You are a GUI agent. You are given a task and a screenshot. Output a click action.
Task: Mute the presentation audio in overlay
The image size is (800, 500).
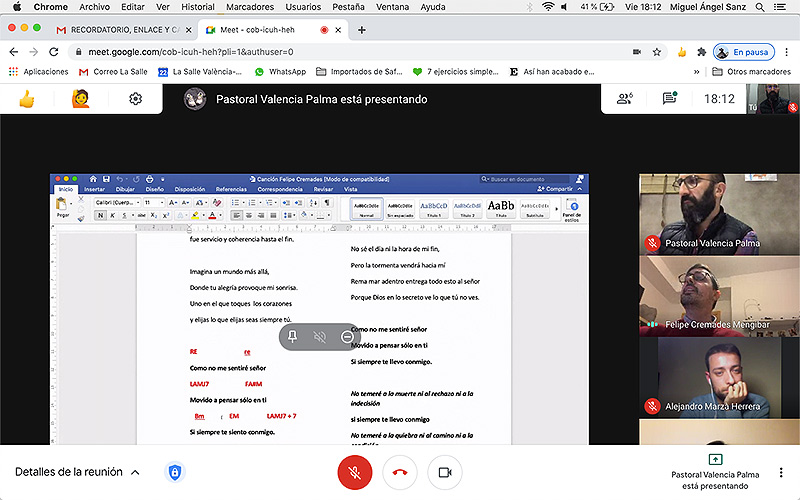tap(320, 337)
